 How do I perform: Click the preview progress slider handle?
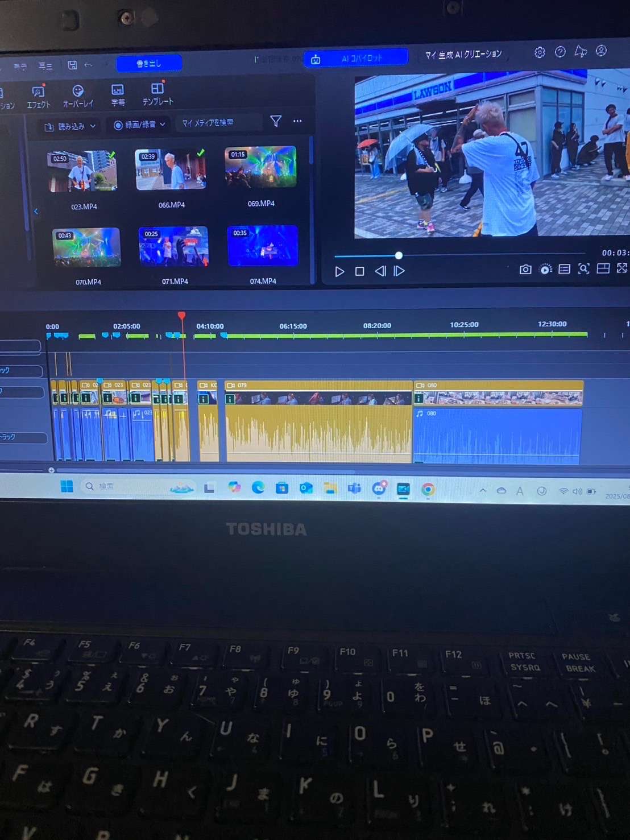click(399, 255)
